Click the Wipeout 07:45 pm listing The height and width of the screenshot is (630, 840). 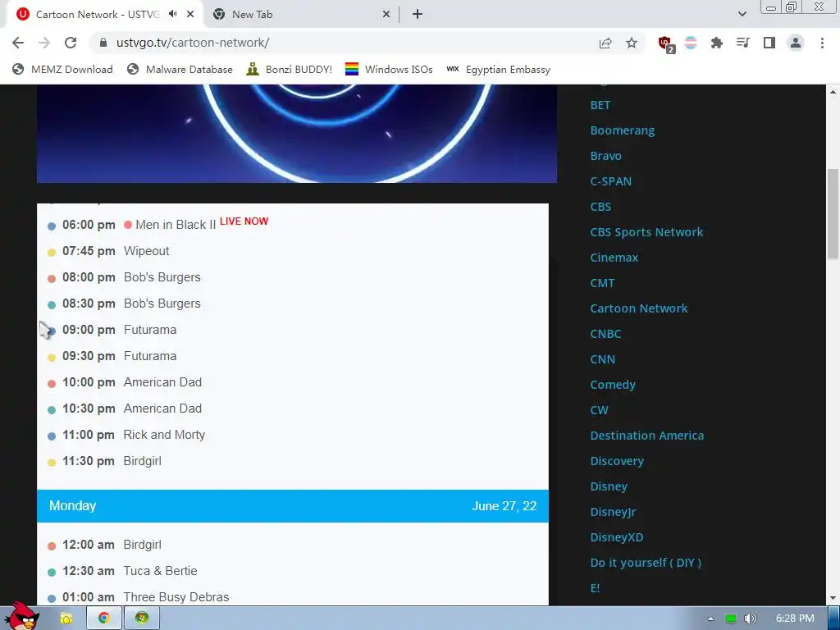146,251
